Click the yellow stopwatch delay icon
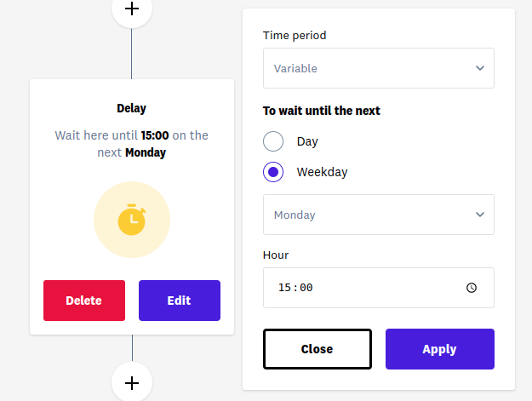This screenshot has height=401, width=532. pos(132,220)
